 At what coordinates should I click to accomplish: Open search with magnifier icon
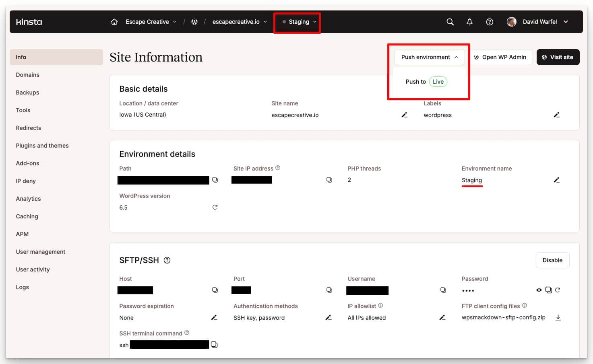[450, 22]
